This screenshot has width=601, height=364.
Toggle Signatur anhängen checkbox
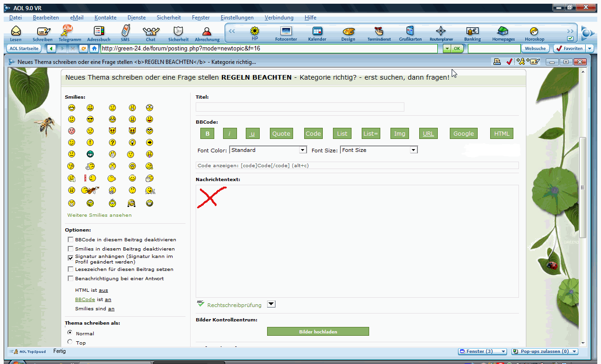(70, 257)
